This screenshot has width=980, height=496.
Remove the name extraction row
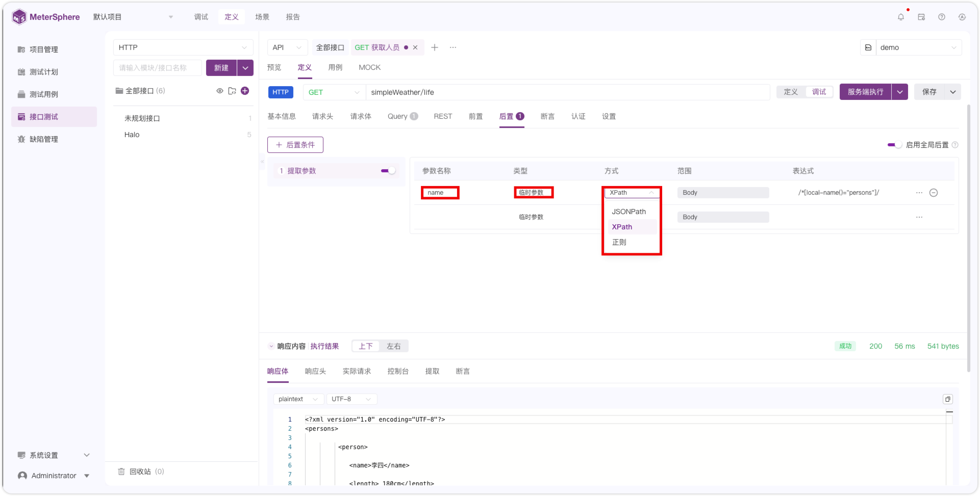pos(934,193)
